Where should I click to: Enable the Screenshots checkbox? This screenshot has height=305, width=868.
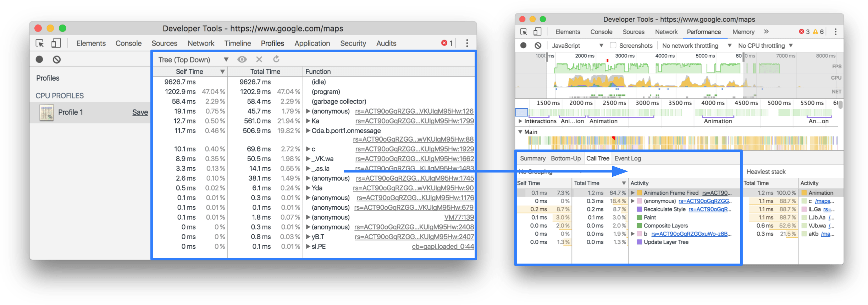point(613,45)
